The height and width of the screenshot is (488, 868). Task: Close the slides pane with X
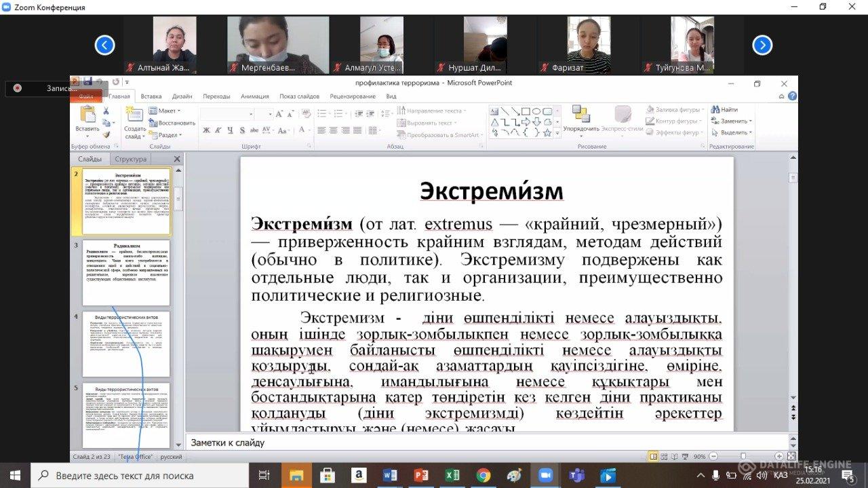click(178, 159)
